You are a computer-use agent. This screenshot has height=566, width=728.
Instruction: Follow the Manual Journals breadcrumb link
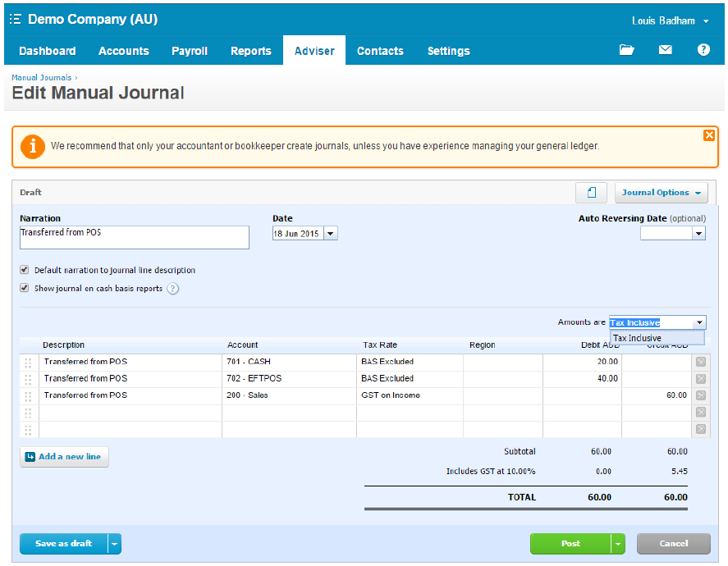41,77
